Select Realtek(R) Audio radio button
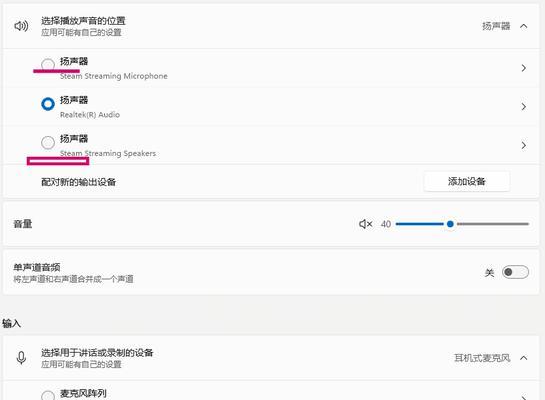 tap(48, 104)
